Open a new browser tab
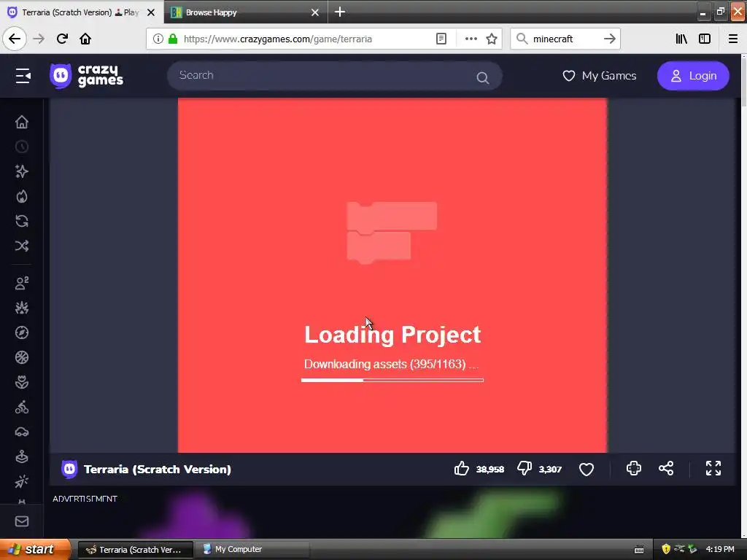747x560 pixels. coord(340,12)
